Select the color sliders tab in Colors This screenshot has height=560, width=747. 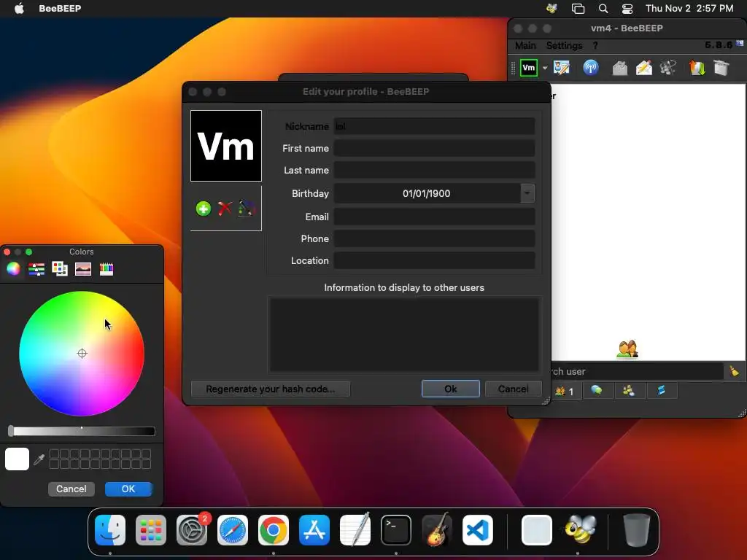[x=36, y=269]
